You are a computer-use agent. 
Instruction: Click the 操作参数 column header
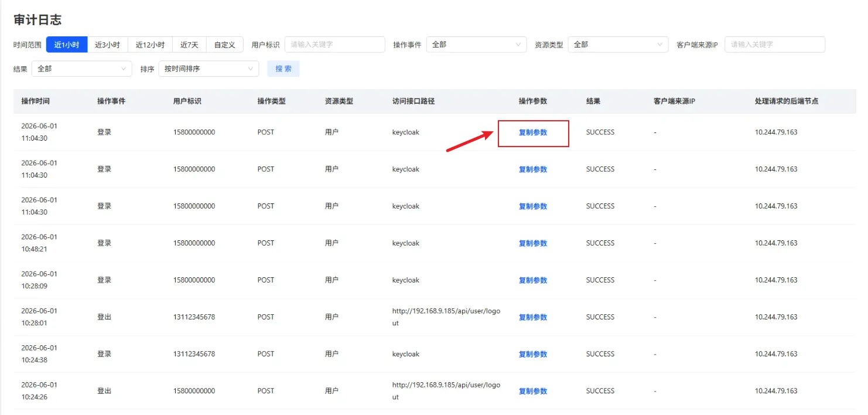point(533,101)
